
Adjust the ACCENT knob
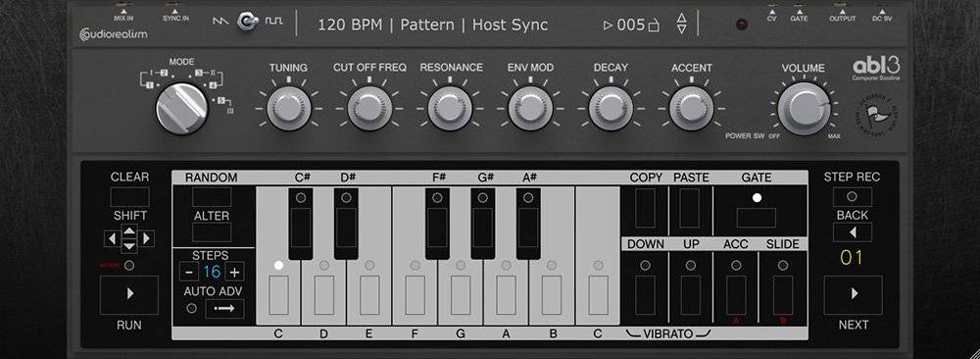click(691, 108)
